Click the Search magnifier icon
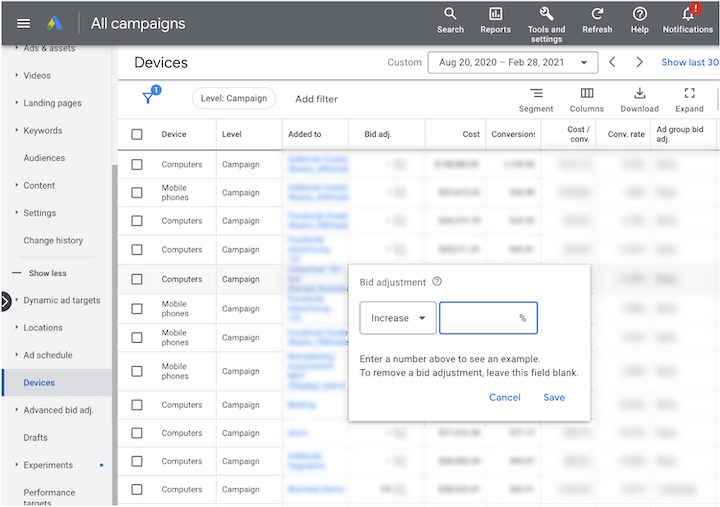This screenshot has width=720, height=507. coord(450,14)
